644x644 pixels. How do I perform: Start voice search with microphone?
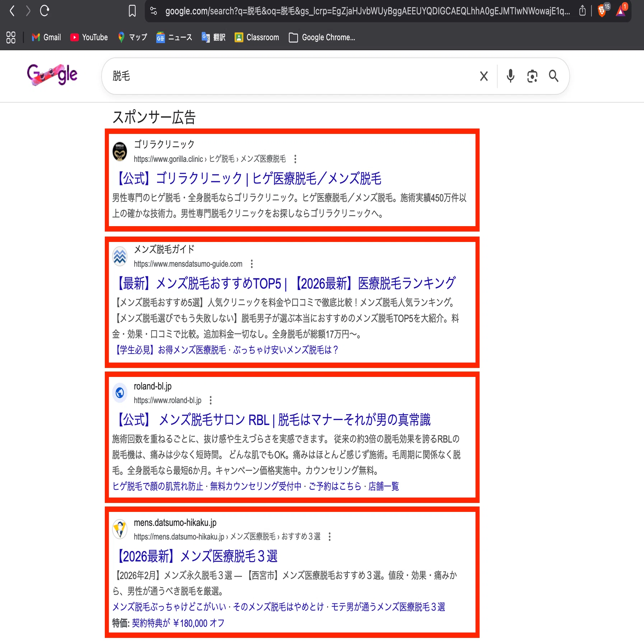(x=510, y=76)
